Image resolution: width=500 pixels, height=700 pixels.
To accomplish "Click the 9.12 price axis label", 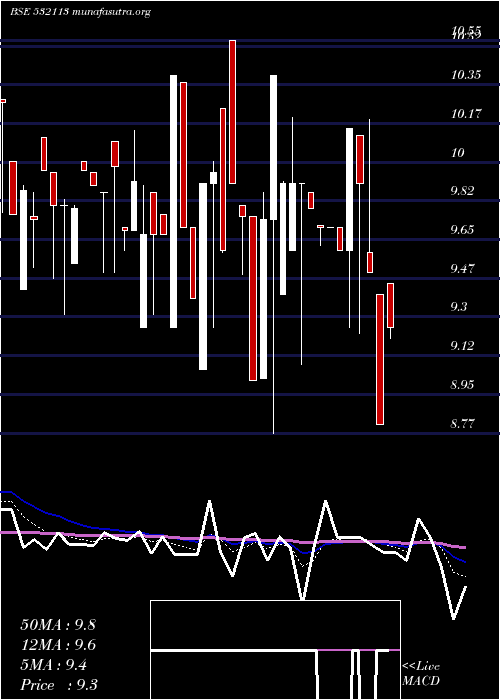I will [464, 346].
